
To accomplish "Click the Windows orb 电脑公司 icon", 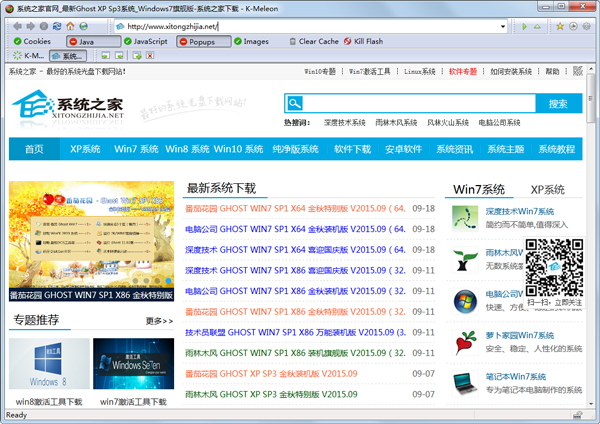I will click(x=465, y=301).
